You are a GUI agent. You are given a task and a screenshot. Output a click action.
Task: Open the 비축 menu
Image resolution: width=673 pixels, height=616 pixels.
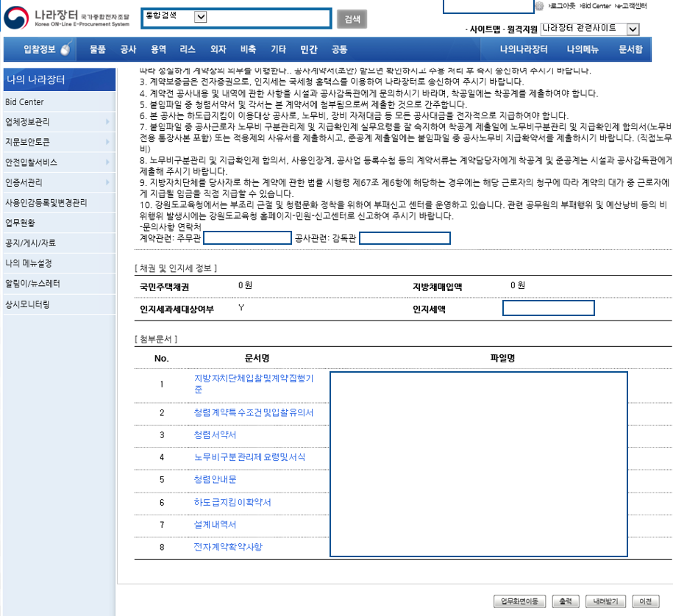248,49
